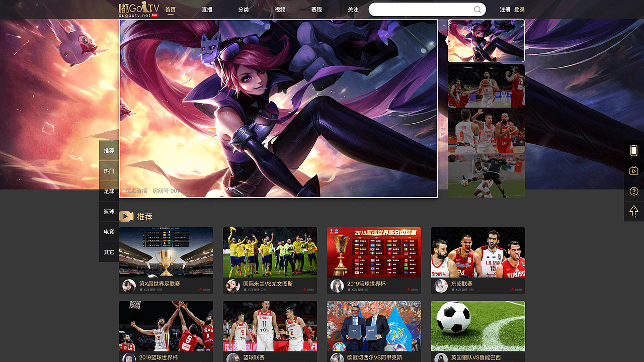The image size is (644, 362).
Task: Go to the 视频 navigation tab
Action: 280,10
